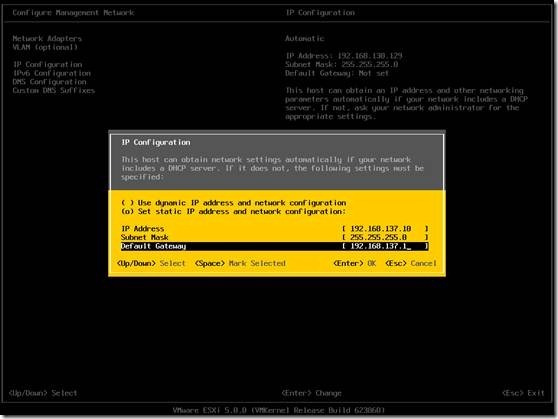558x419 pixels.
Task: Open DNS Configuration menu entry
Action: coord(49,82)
